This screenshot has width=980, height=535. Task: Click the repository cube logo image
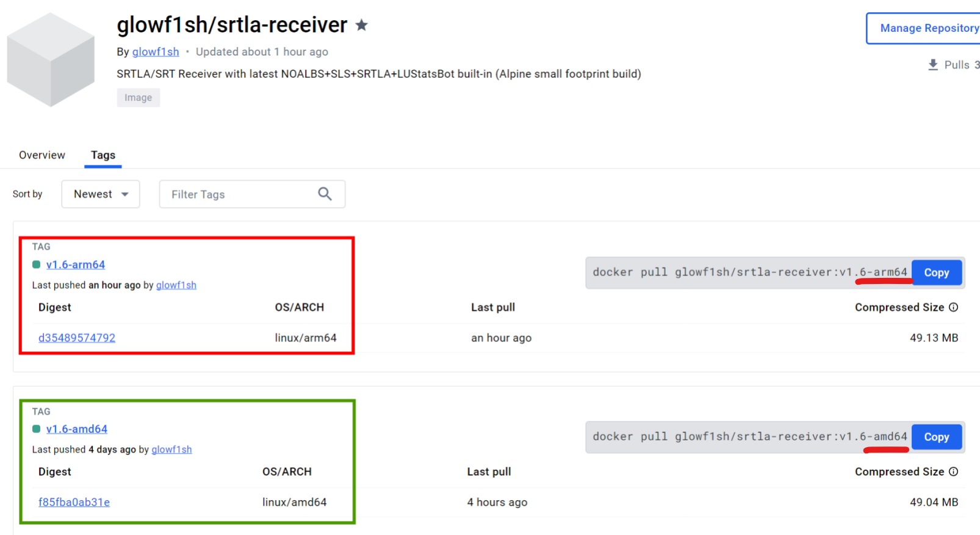click(51, 60)
